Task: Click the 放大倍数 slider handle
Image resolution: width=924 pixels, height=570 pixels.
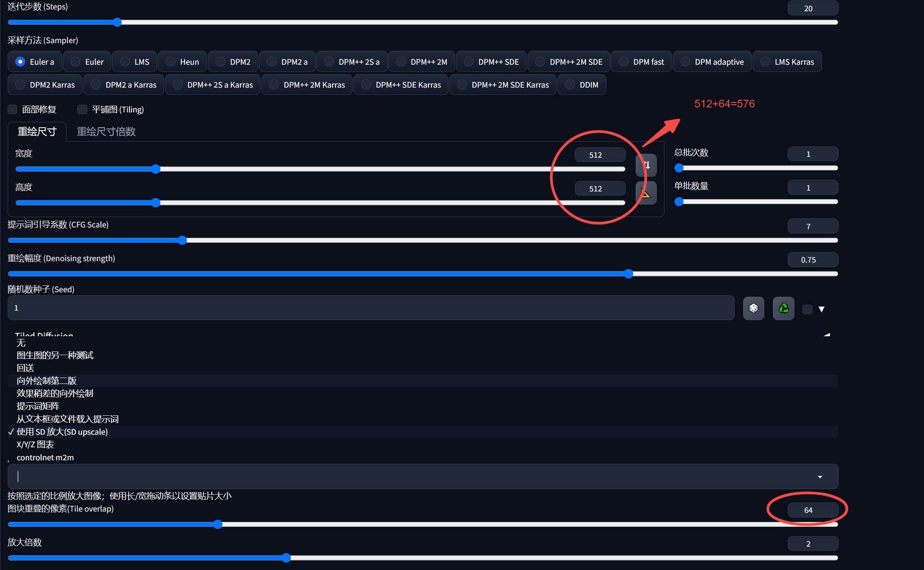Action: tap(286, 558)
